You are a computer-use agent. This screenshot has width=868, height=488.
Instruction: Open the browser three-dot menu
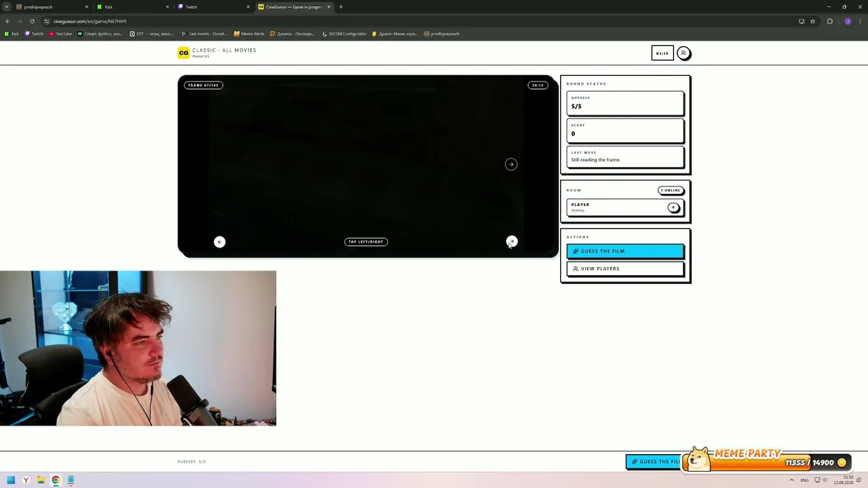pos(860,21)
